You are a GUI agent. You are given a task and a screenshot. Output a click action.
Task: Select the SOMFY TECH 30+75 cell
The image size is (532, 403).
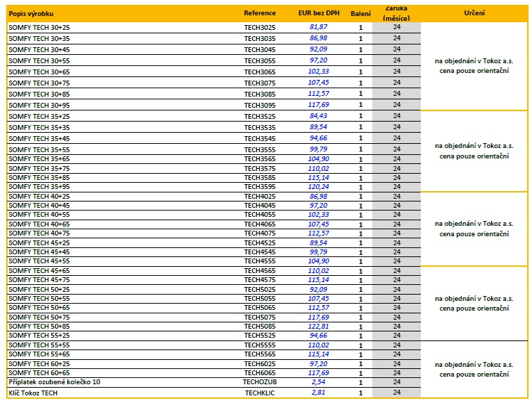pyautogui.click(x=39, y=83)
